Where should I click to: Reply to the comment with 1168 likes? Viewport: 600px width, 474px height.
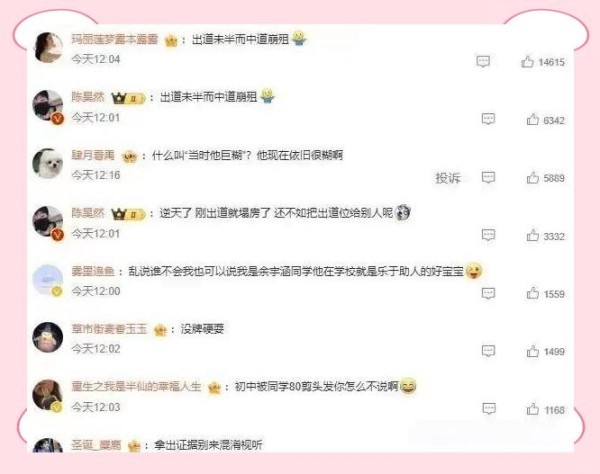click(x=489, y=409)
